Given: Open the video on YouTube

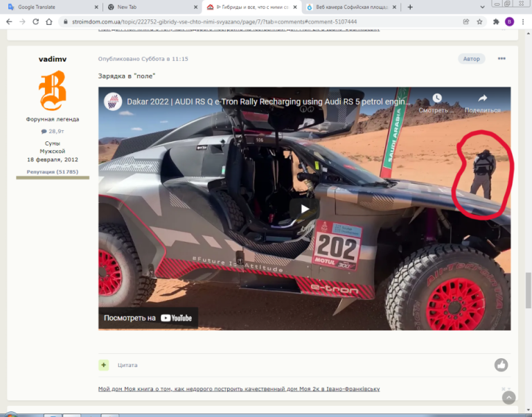Looking at the screenshot, I should tap(148, 318).
